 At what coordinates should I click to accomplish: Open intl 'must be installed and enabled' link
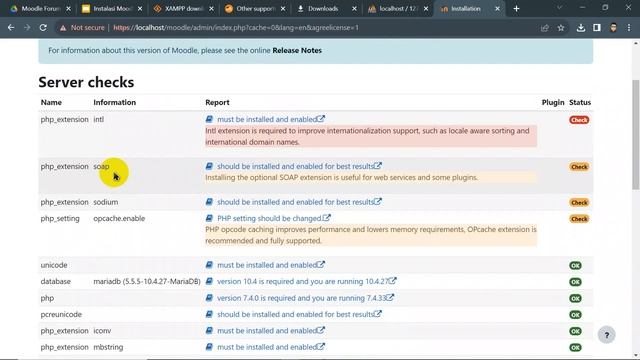click(x=271, y=119)
